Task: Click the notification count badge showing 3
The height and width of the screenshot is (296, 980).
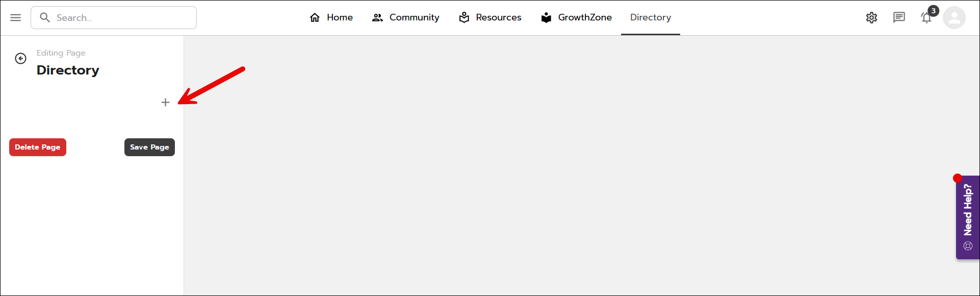Action: click(x=933, y=11)
